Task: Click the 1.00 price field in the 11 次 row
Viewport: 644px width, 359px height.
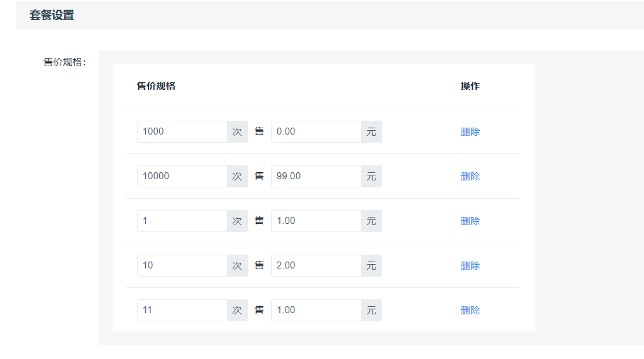Action: tap(316, 310)
